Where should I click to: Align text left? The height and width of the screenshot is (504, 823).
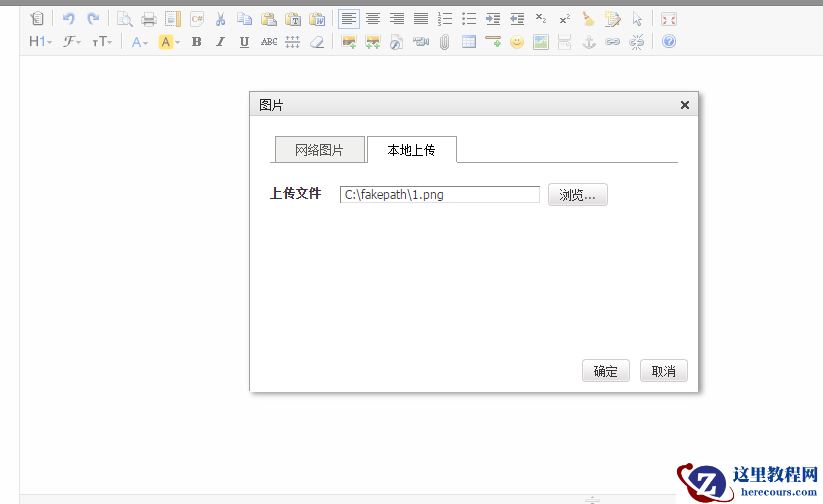pos(349,19)
